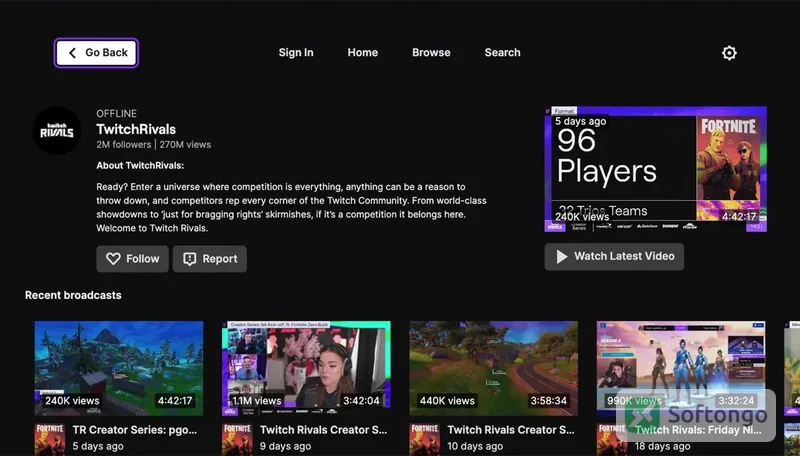The width and height of the screenshot is (800, 456).
Task: Click the Recent broadcasts heading
Action: pyautogui.click(x=73, y=295)
